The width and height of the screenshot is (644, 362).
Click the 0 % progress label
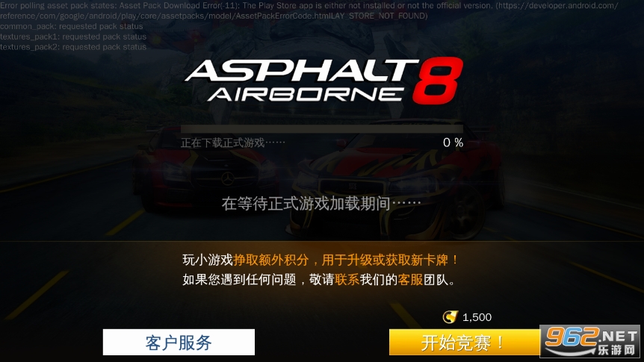[453, 143]
